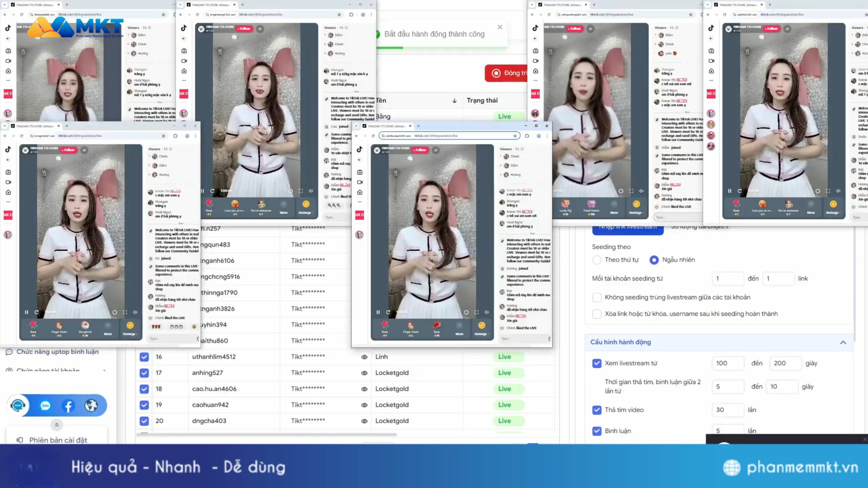Follow streamer in trnngchin67 window

(x=68, y=150)
